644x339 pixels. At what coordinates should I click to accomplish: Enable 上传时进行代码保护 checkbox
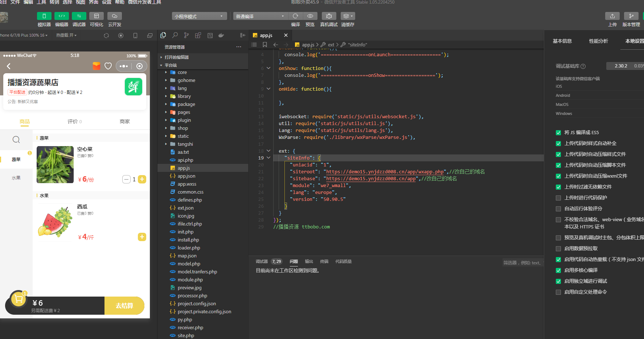558,198
